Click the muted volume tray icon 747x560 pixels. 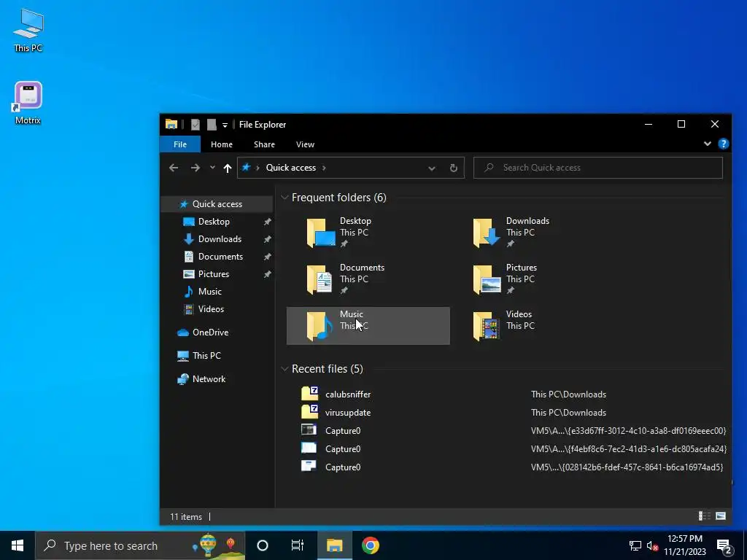tap(652, 545)
